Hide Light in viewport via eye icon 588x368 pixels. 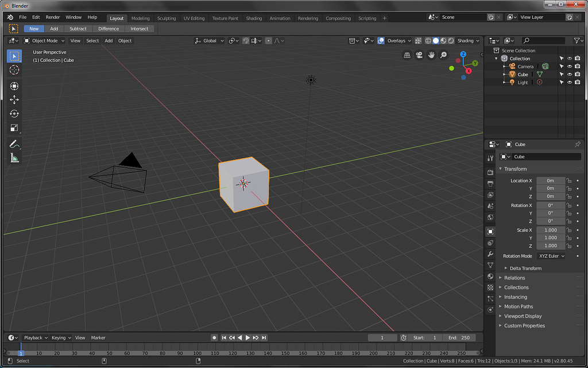[x=569, y=82]
